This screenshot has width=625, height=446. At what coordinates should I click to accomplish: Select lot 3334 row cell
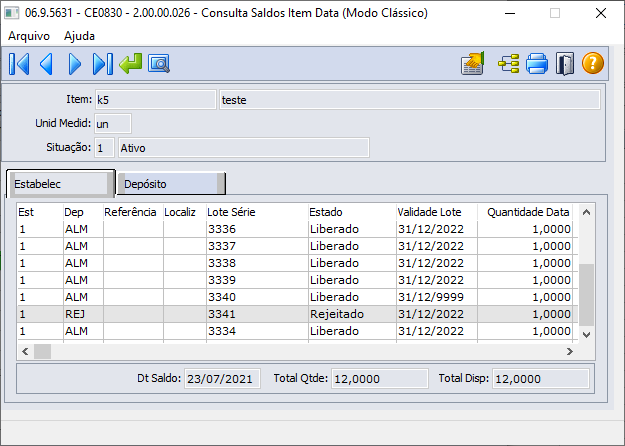pos(257,331)
